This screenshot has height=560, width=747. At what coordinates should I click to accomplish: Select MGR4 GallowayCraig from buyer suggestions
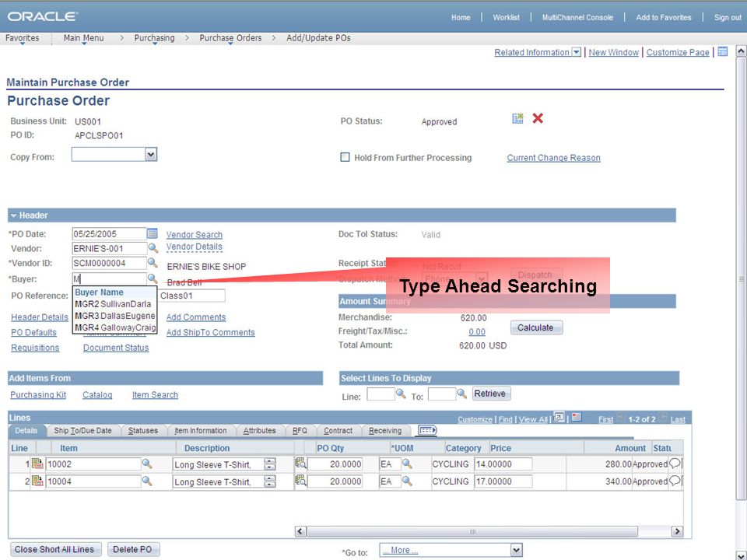(x=114, y=327)
